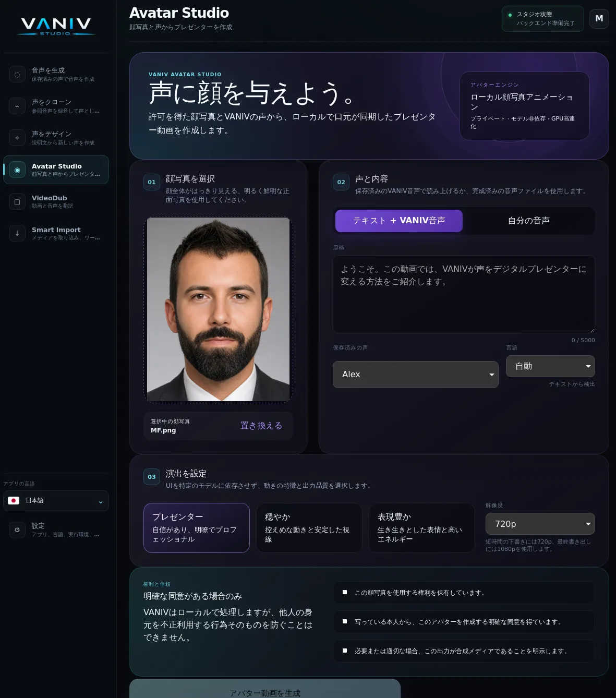The height and width of the screenshot is (698, 616).
Task: Click the スタジオ状態 status panel
Action: pos(542,19)
